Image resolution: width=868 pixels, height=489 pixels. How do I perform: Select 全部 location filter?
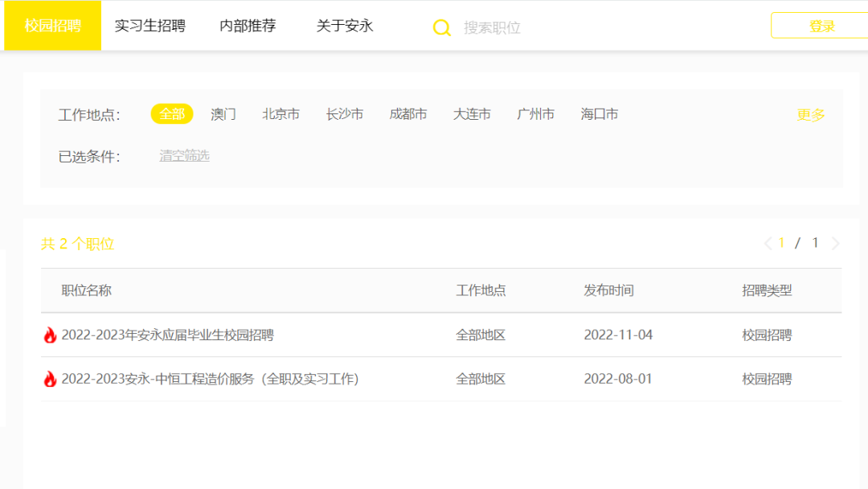pos(172,114)
